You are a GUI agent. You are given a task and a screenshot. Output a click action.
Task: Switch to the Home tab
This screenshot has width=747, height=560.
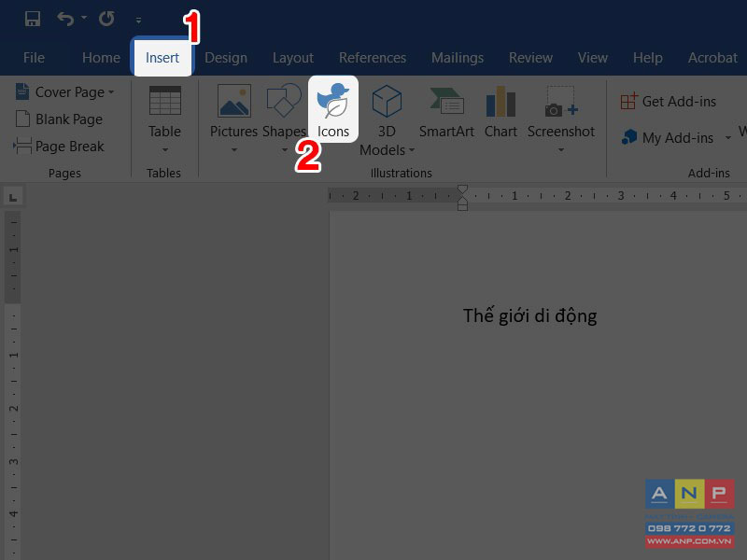tap(101, 58)
